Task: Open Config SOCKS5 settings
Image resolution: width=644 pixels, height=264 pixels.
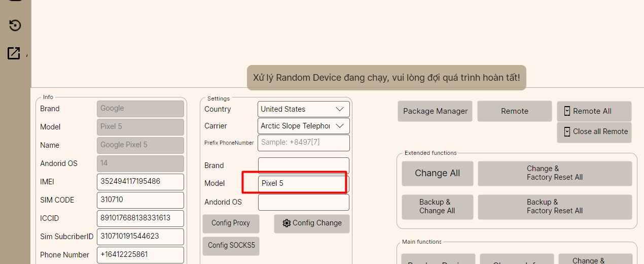Action: point(231,246)
